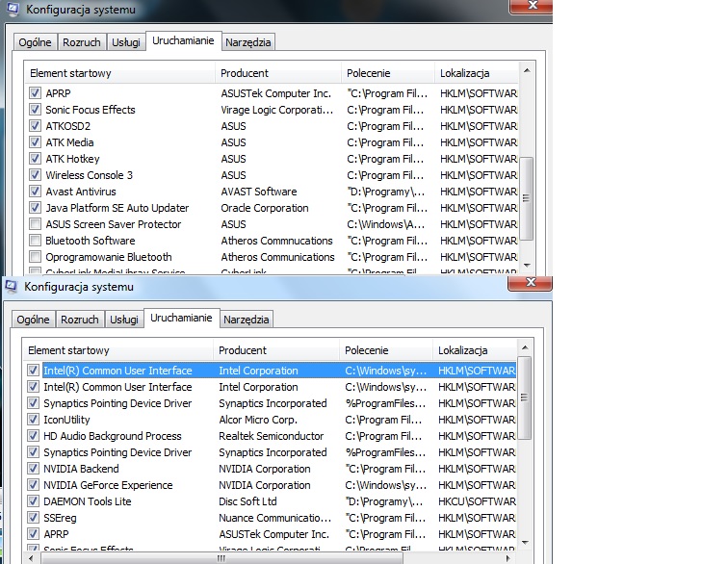Click the Disc Soft Ltd producer cell

pyautogui.click(x=247, y=501)
